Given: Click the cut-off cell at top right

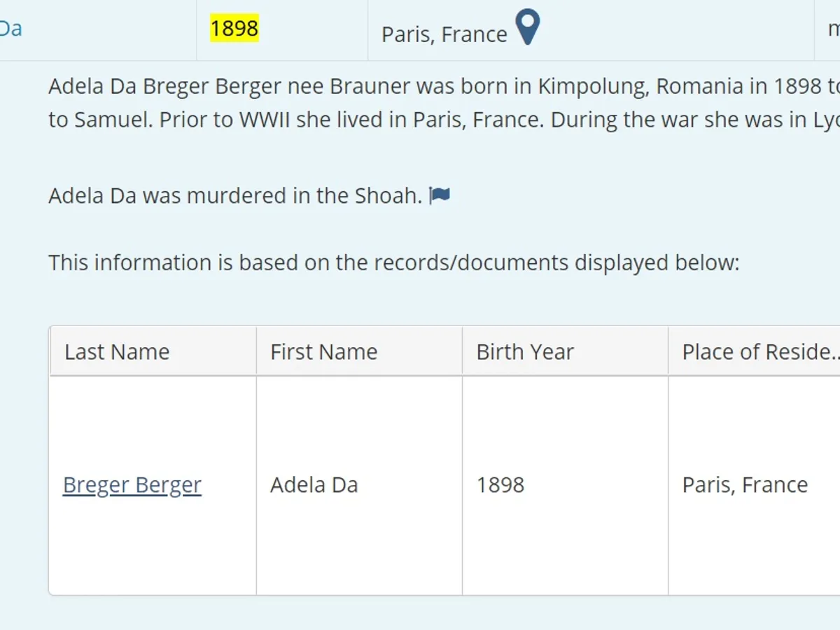Looking at the screenshot, I should pyautogui.click(x=833, y=29).
